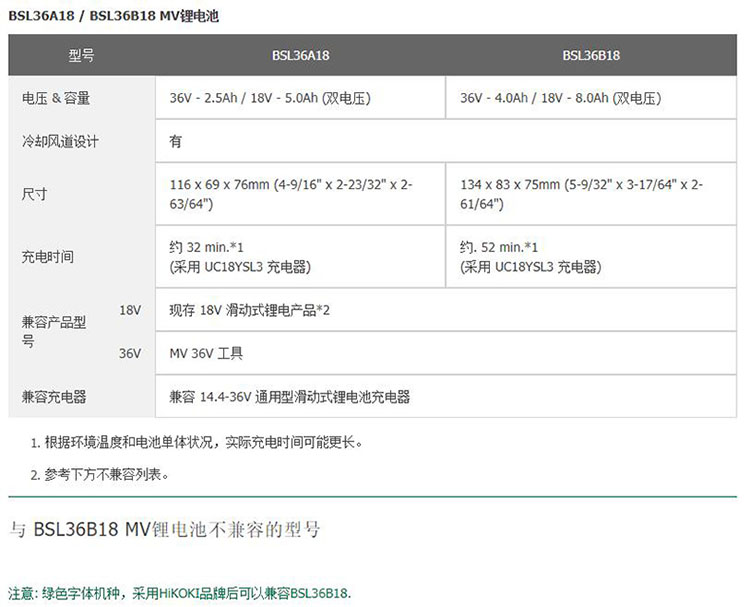
Task: Click the '电压 & 容量' row label
Action: tap(56, 98)
